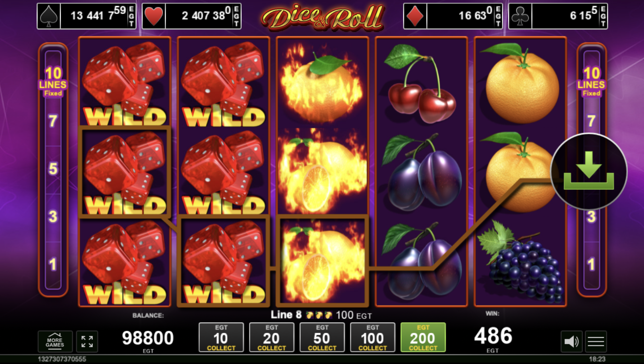Click line 5 on left lines panel
The height and width of the screenshot is (364, 644).
pos(53,169)
